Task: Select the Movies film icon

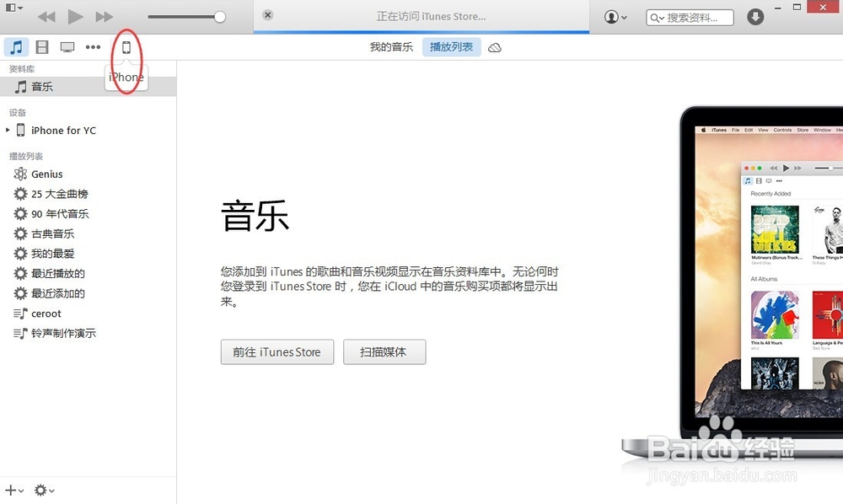Action: coord(42,47)
